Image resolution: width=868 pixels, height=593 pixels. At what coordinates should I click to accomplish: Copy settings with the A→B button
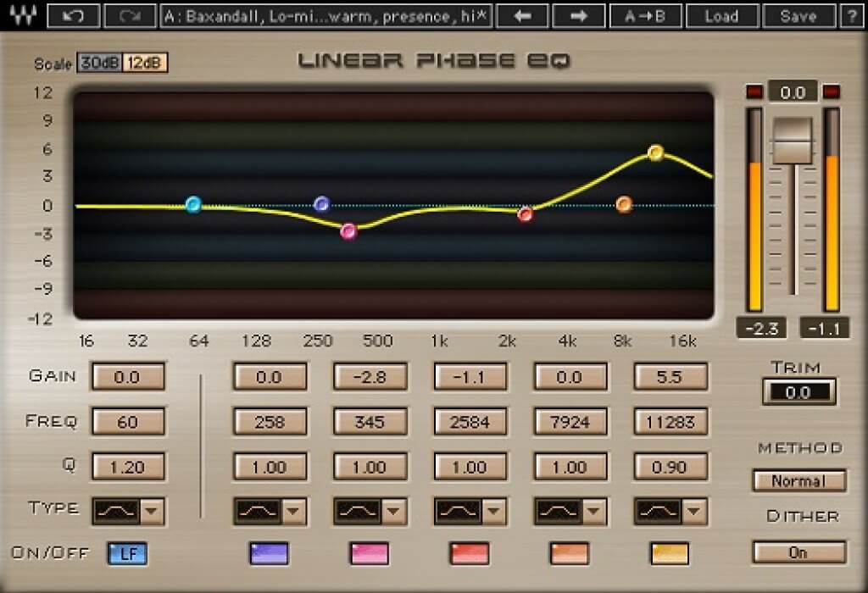pos(646,15)
